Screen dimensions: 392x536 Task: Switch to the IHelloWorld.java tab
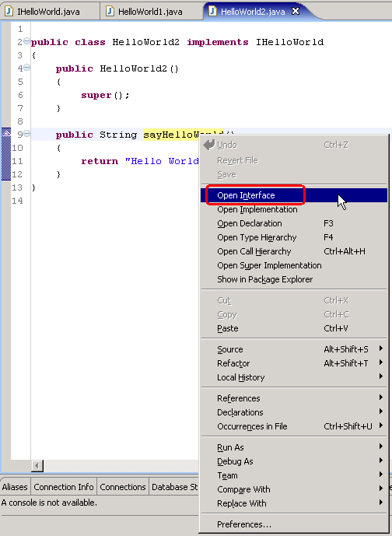coord(48,12)
